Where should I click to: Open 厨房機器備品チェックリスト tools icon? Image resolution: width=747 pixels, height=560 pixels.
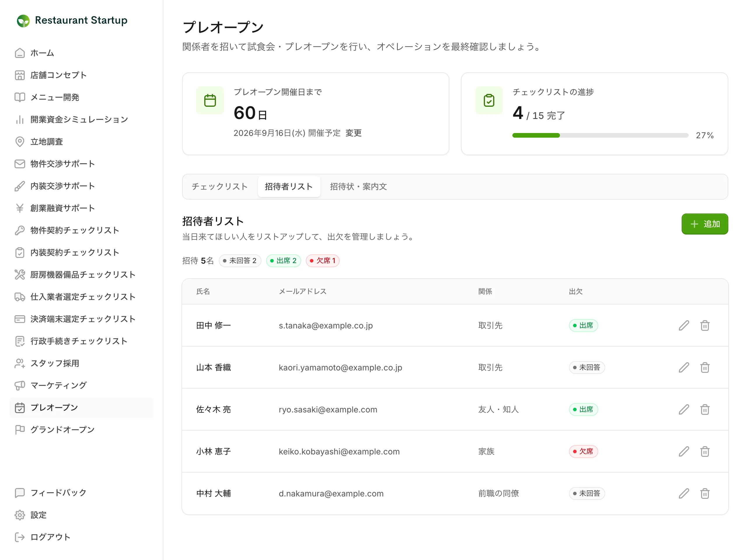(20, 275)
